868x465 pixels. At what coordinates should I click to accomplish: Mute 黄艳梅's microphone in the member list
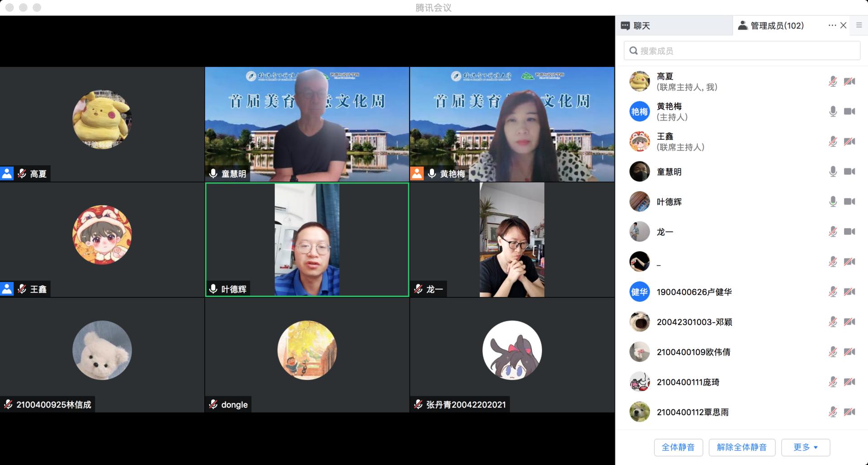[x=833, y=112]
